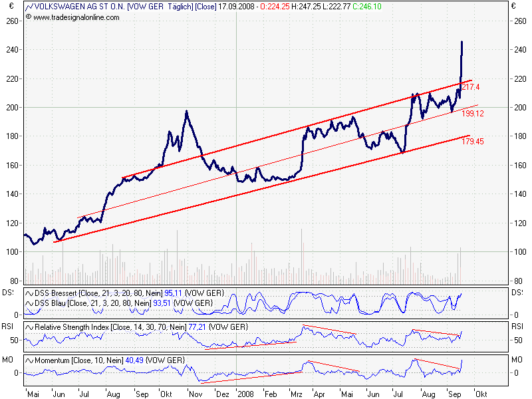Click the DSS Blau value 93,51

(162, 303)
